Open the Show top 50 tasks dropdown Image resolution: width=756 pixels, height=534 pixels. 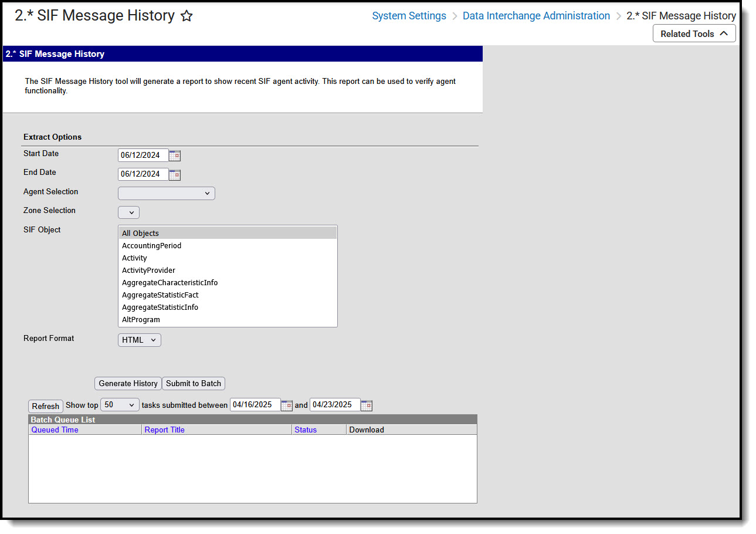pyautogui.click(x=120, y=405)
